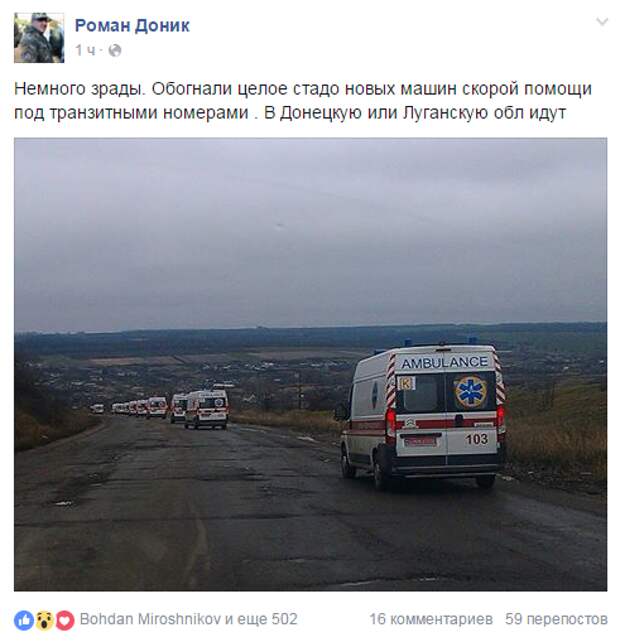Click the yellow Wow reaction emoji
The image size is (620, 642).
click(x=44, y=620)
